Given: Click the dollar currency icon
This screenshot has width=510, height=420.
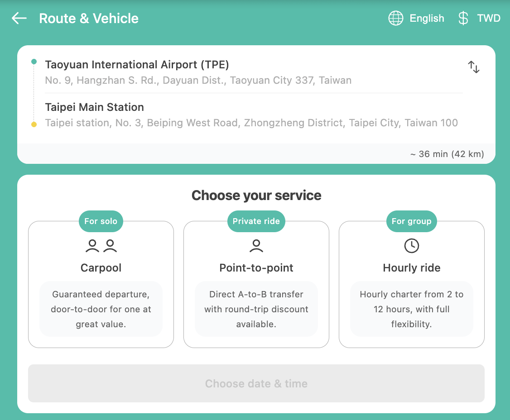Looking at the screenshot, I should point(463,18).
